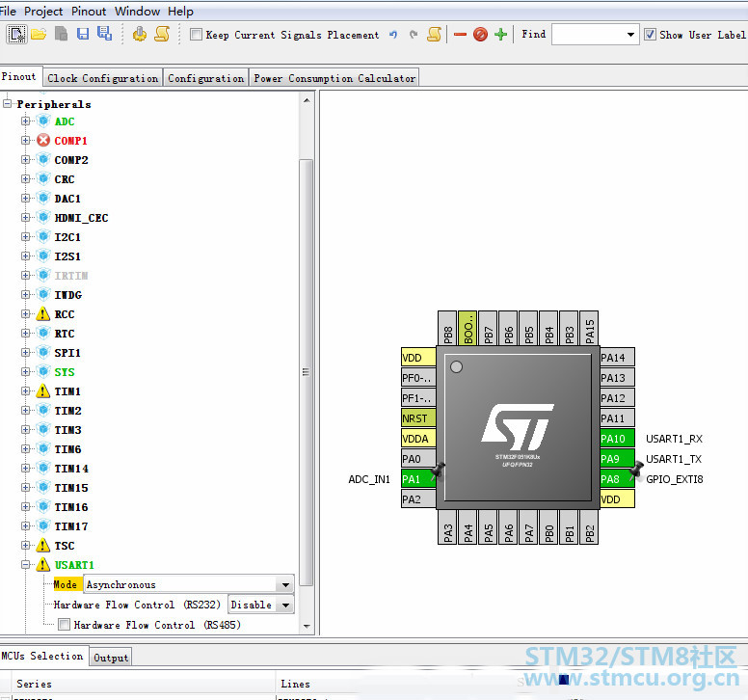Toggle Show User Label checkbox
The image size is (748, 700).
click(650, 35)
